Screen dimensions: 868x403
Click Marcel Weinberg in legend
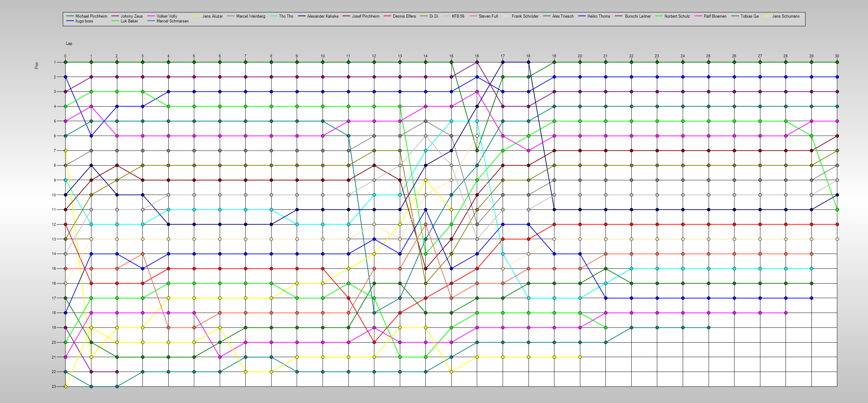(246, 16)
